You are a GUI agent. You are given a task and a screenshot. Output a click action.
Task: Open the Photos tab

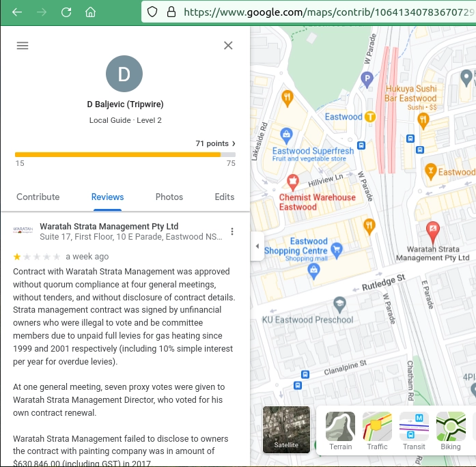tap(169, 197)
